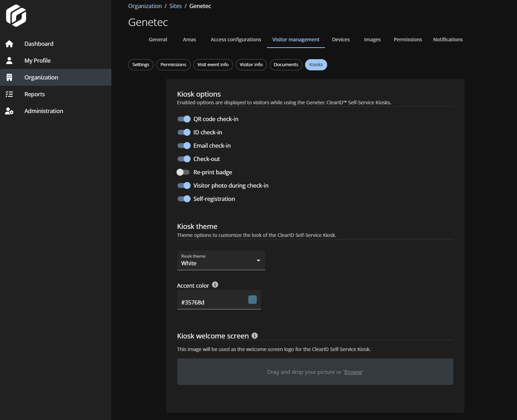This screenshot has height=420, width=517.
Task: Click the My Profile person icon
Action: [x=9, y=61]
